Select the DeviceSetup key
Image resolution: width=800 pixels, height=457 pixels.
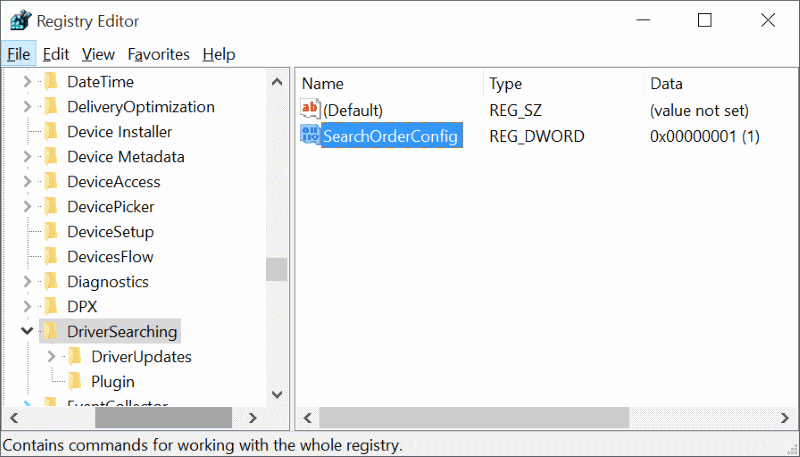click(110, 232)
